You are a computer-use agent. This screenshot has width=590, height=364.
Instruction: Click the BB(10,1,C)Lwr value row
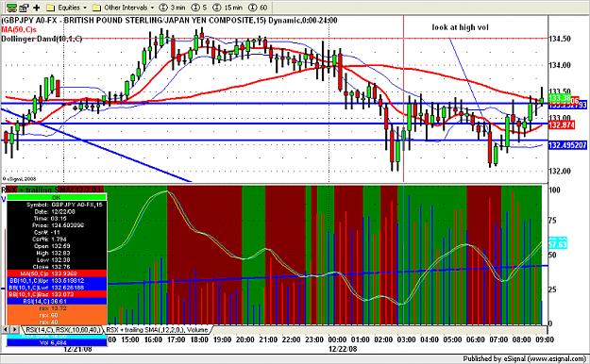pos(57,288)
